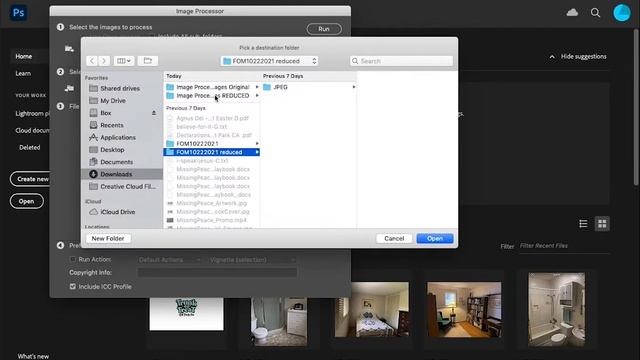
Task: Click the Copyright Info field
Action: 217,273
